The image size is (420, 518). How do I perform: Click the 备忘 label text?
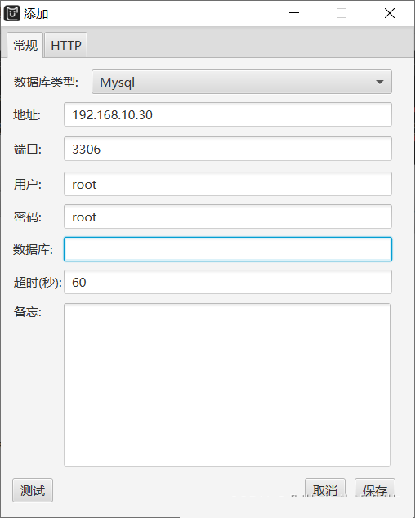tap(28, 311)
